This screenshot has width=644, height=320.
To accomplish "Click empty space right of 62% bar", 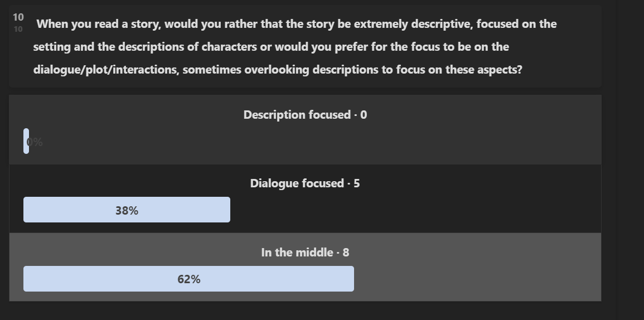I will (x=474, y=279).
